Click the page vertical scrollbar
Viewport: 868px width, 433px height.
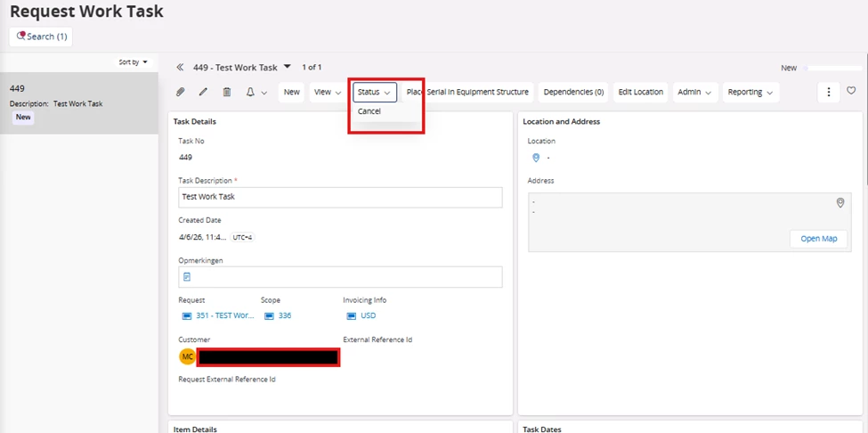(865, 118)
